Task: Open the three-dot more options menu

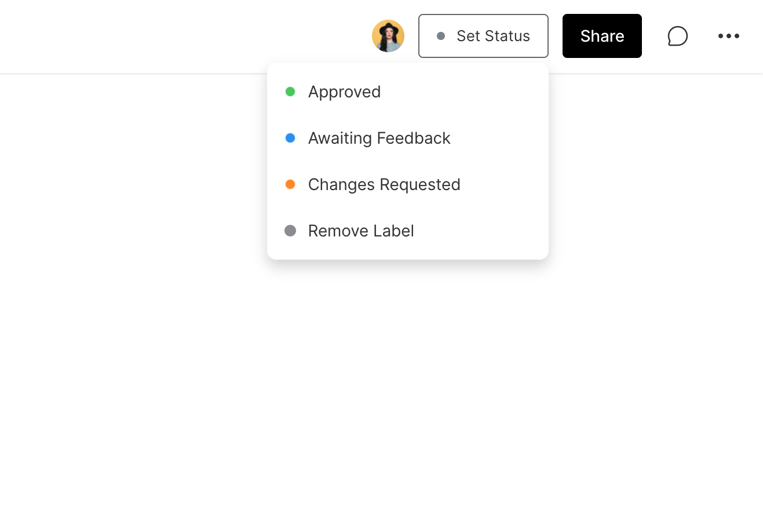Action: pos(728,36)
